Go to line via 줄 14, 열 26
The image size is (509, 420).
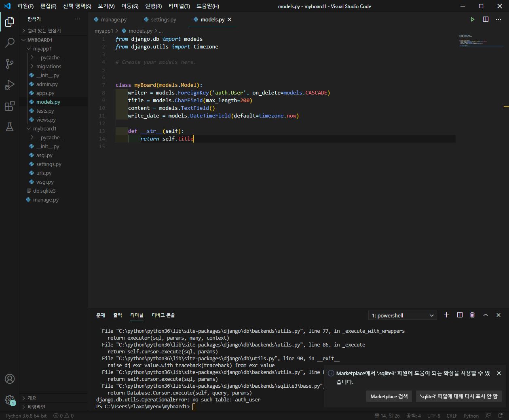387,416
